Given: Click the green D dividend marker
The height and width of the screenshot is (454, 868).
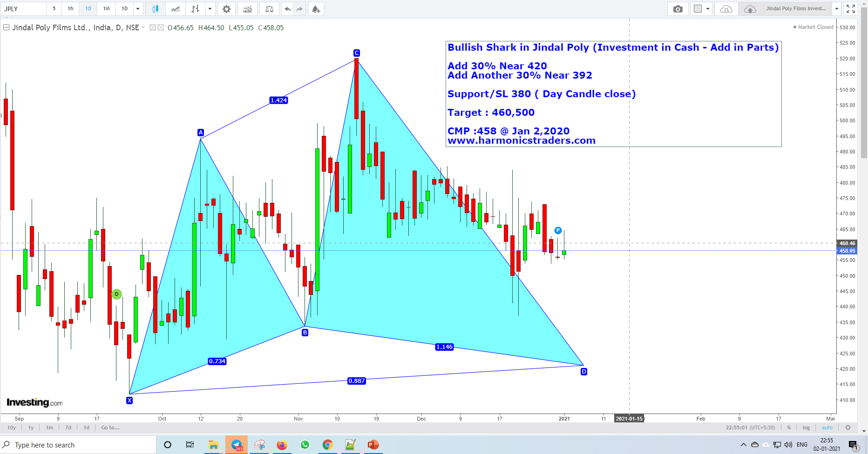Looking at the screenshot, I should tap(117, 294).
